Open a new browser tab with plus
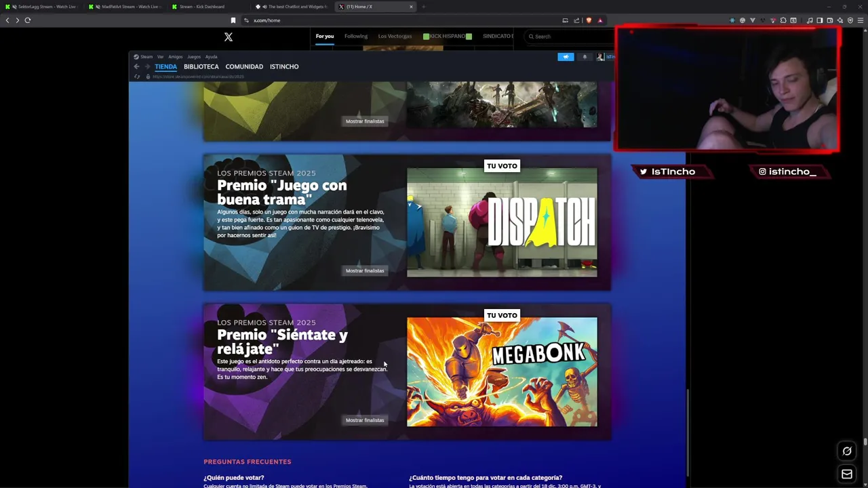Screen dimensions: 868x488 tap(423, 7)
